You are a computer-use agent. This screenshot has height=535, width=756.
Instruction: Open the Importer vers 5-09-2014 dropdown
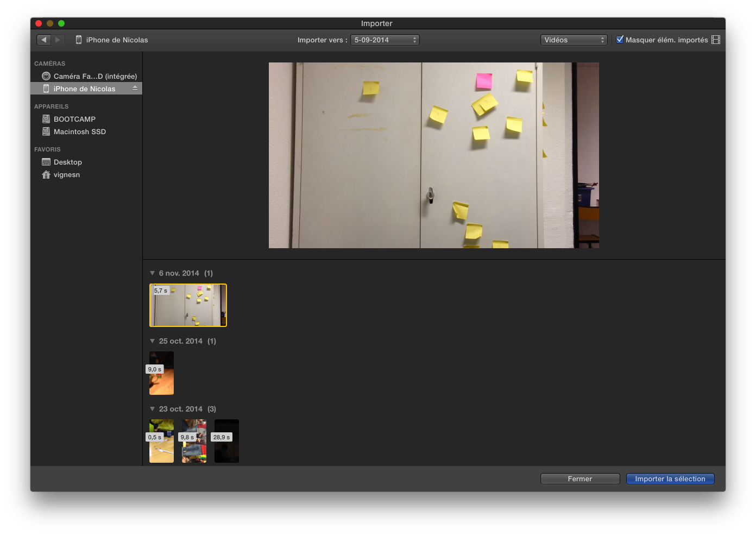[385, 40]
